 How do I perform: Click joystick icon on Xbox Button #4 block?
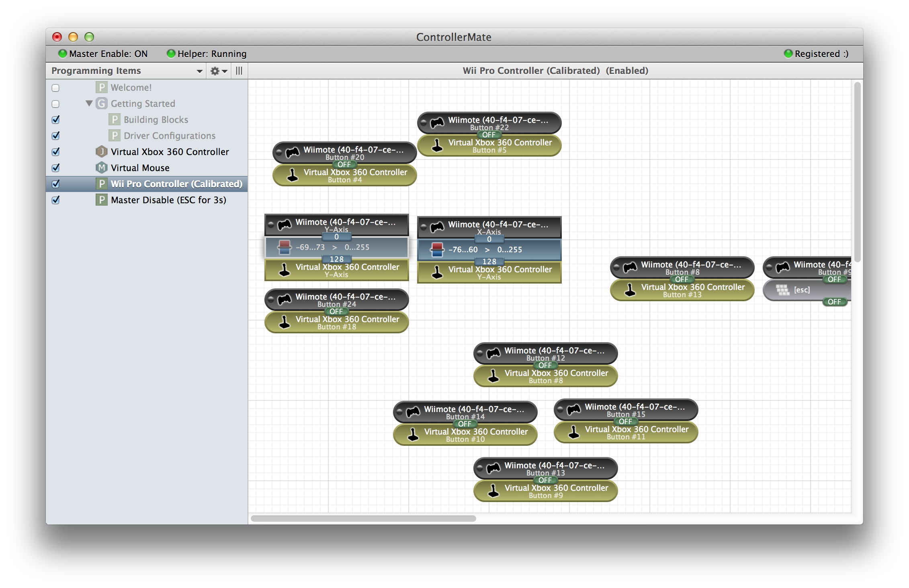pos(293,175)
